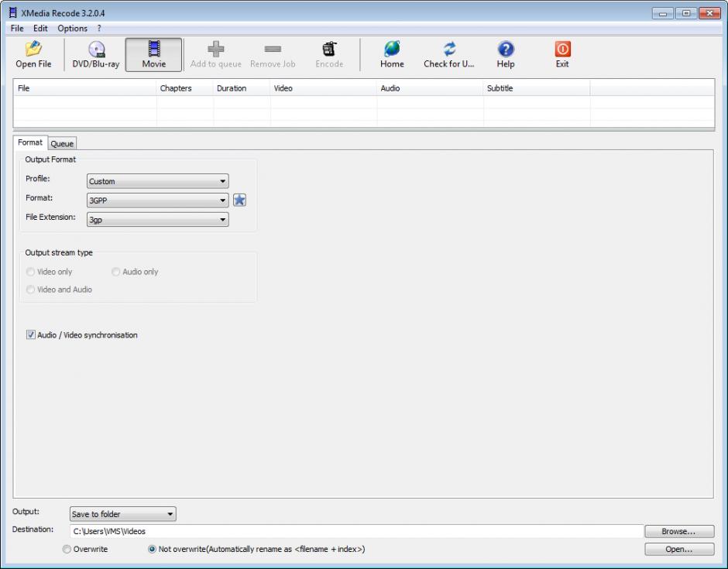Screen dimensions: 728x569
Task: Expand the Profile dropdown showing Custom
Action: tap(158, 181)
